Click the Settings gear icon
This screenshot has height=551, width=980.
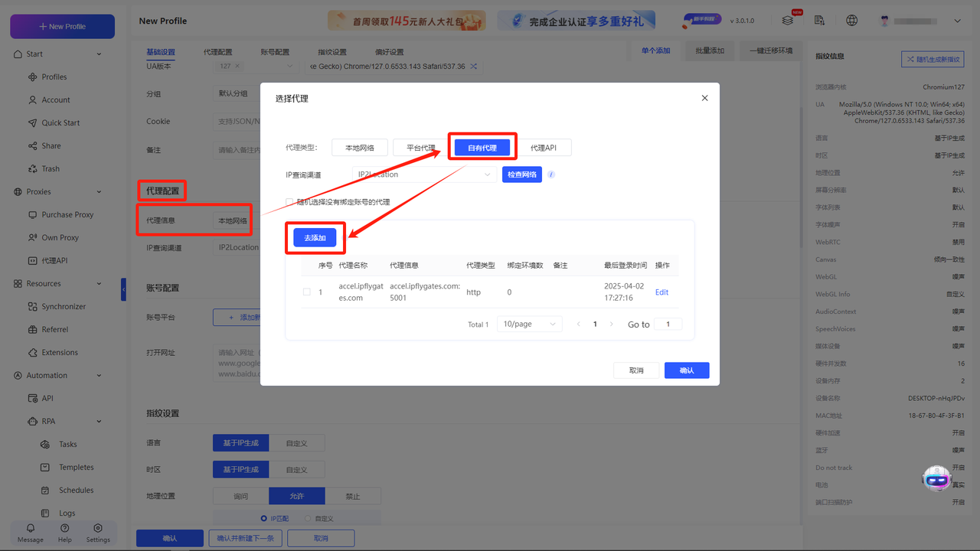(x=98, y=529)
